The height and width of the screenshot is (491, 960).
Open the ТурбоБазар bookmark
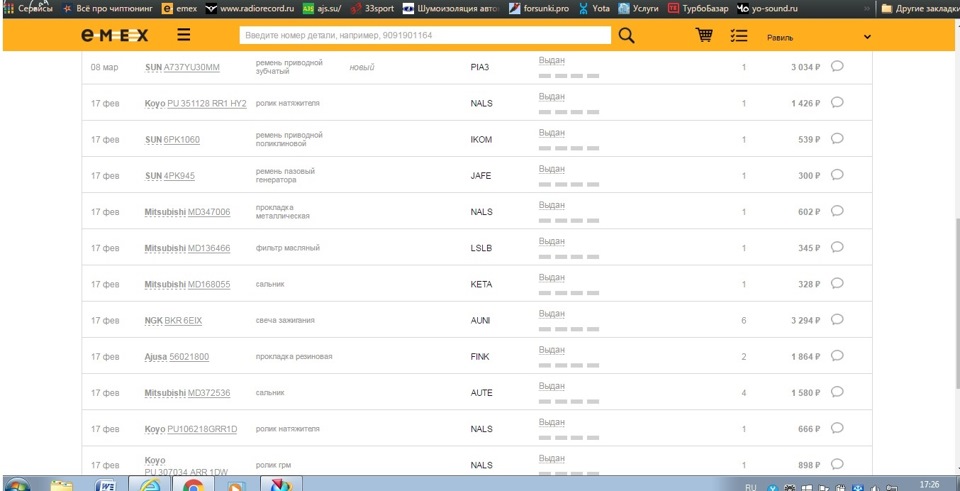pos(698,9)
